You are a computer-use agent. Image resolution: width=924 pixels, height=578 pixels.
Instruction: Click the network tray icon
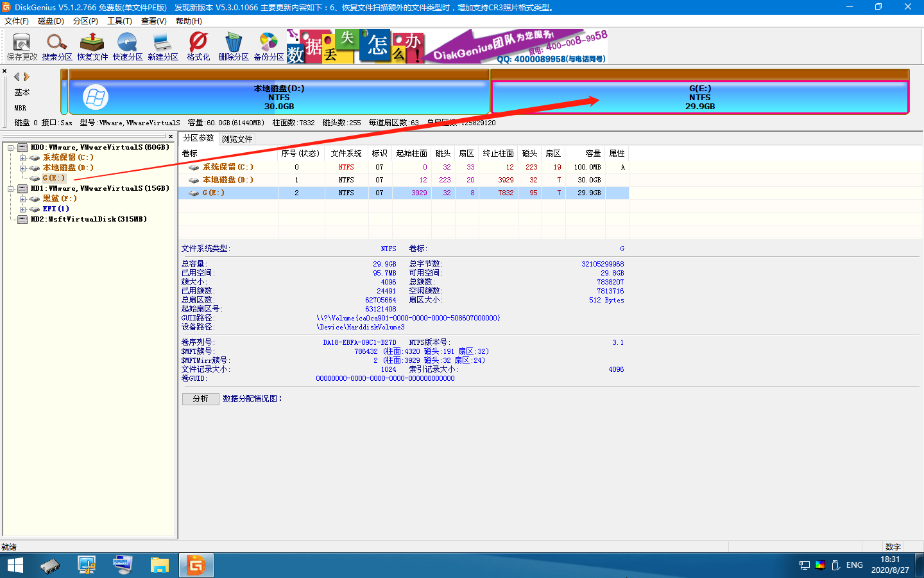click(805, 565)
